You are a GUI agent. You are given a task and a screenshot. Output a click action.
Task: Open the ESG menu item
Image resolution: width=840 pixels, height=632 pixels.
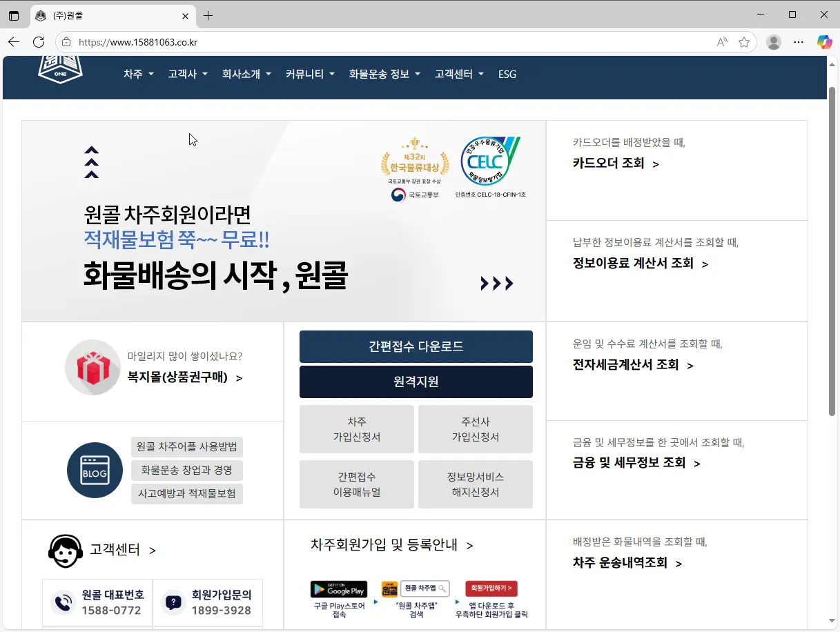point(507,74)
